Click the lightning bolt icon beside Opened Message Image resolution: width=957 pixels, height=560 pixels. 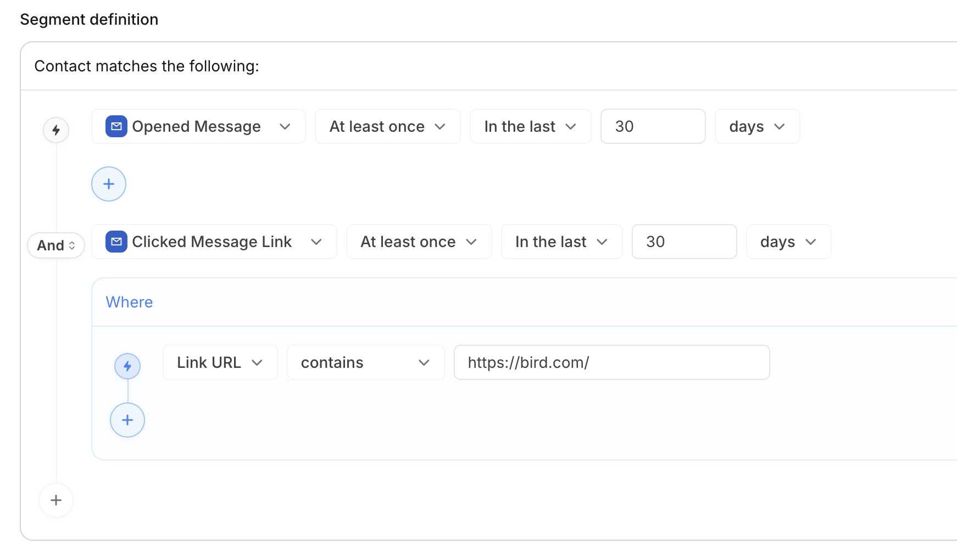(x=56, y=130)
